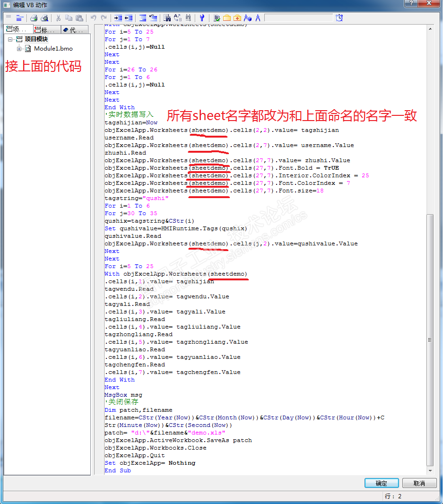Viewport: 443px width, 504px height.
Task: Click the 'qushivalue.Read' code line
Action: 133,236
